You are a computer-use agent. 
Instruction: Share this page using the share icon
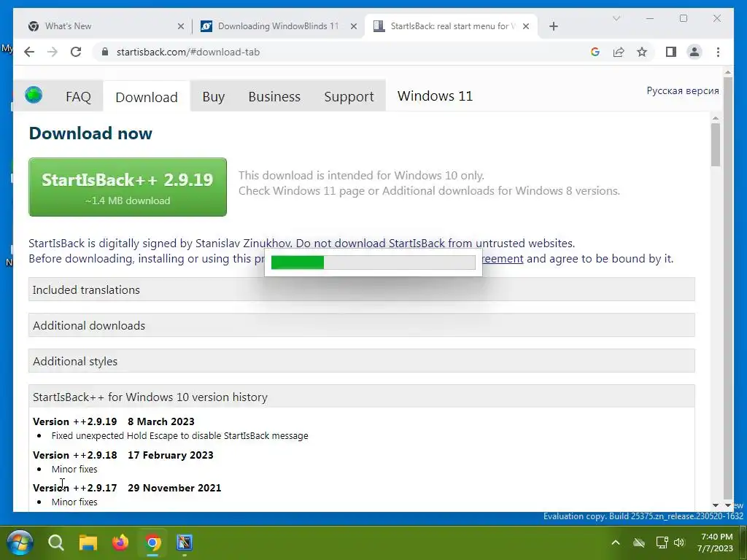pyautogui.click(x=619, y=52)
